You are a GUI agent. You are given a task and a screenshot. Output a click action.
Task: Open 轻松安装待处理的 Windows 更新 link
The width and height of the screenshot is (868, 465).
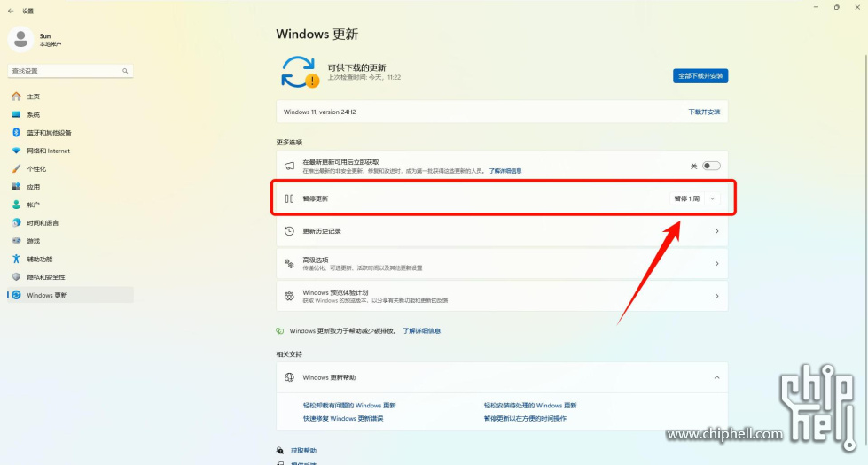(x=530, y=406)
